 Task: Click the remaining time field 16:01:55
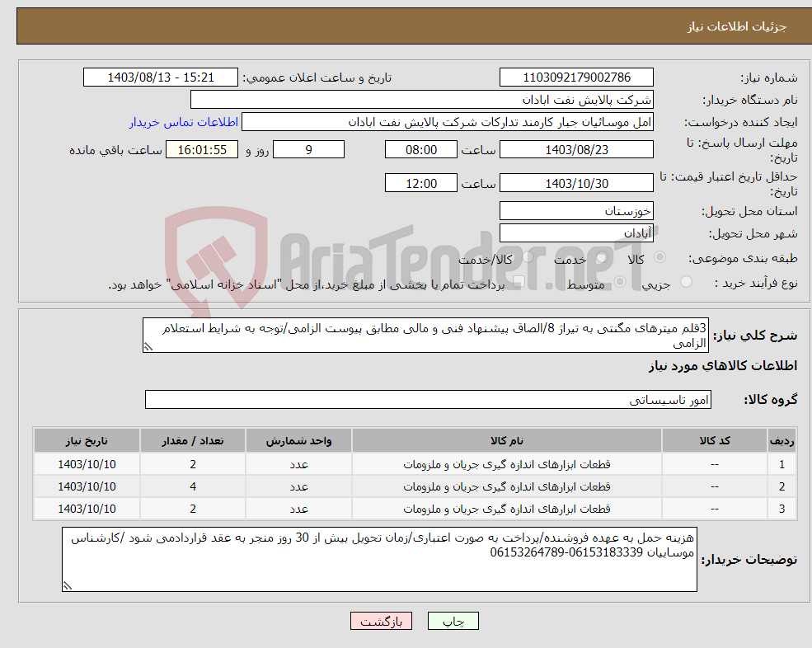pos(202,150)
